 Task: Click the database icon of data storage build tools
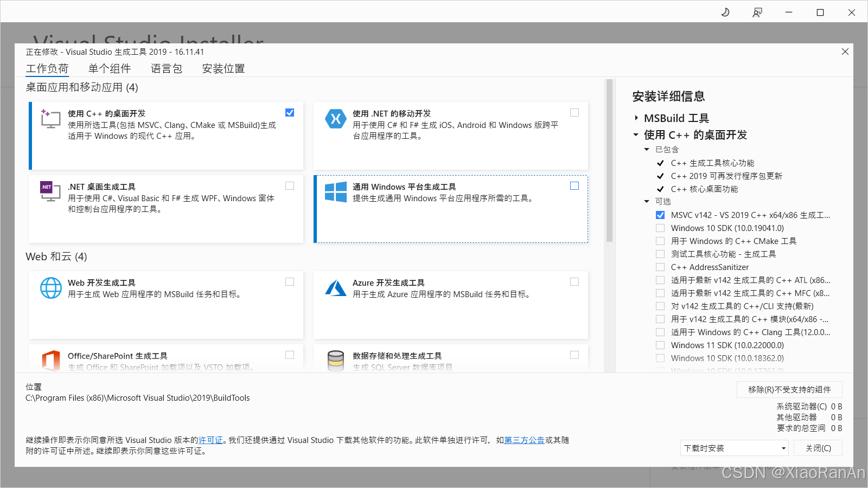(x=336, y=361)
